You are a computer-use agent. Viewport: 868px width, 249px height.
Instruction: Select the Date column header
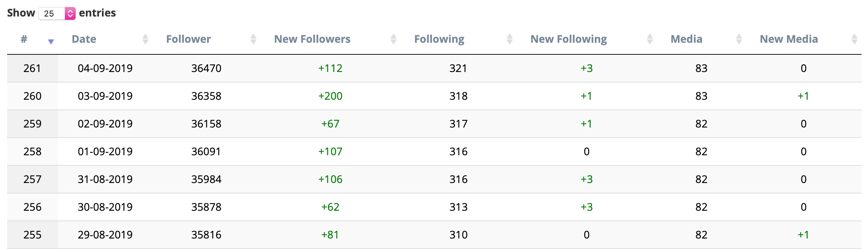[84, 39]
